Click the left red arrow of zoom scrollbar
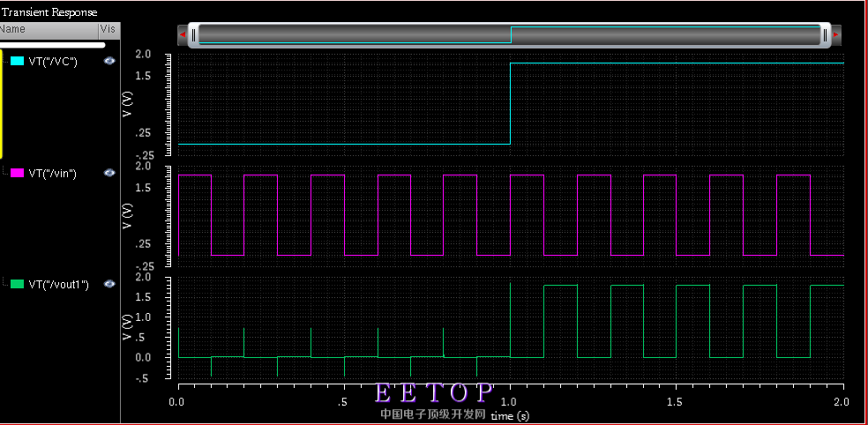Viewport: 868px width, 425px height. coord(182,35)
